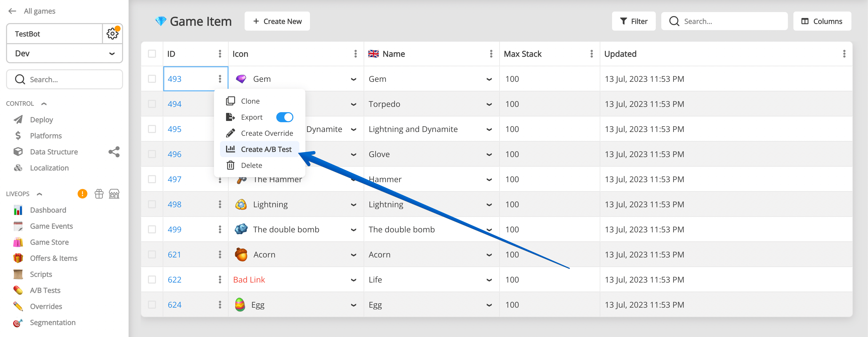
Task: Open item ID 624 link
Action: point(175,305)
